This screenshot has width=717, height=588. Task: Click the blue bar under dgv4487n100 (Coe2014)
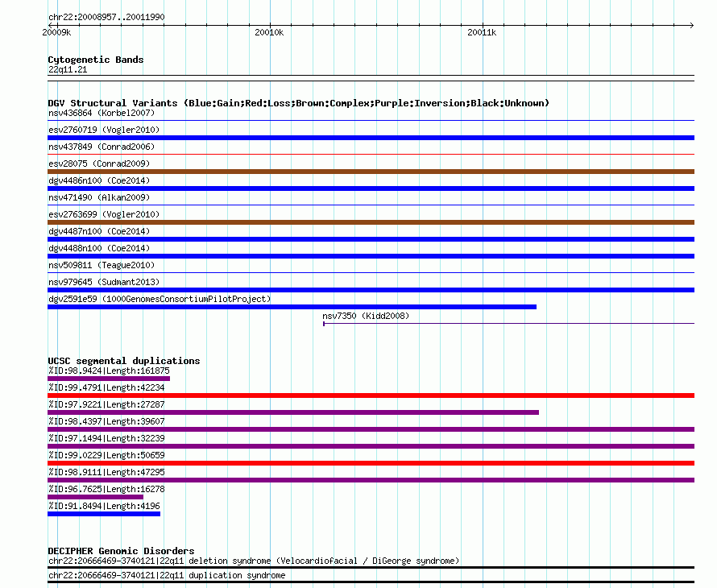pos(371,239)
